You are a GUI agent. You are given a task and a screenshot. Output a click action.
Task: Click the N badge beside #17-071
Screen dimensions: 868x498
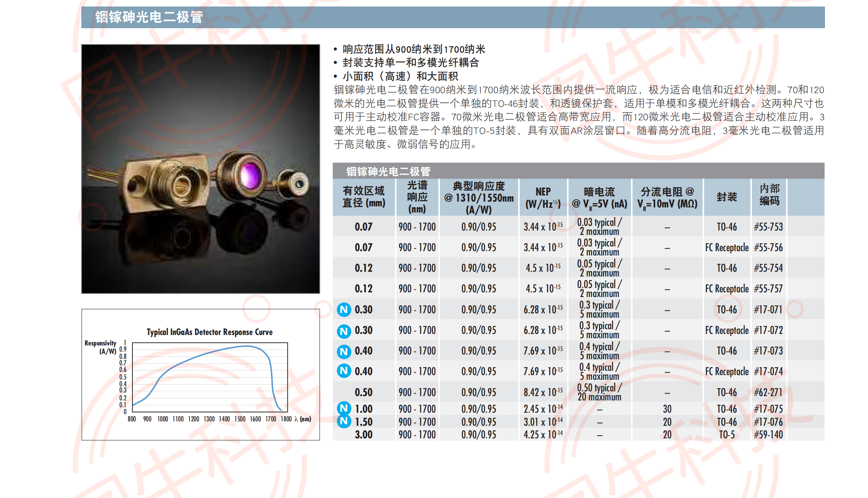tap(344, 310)
